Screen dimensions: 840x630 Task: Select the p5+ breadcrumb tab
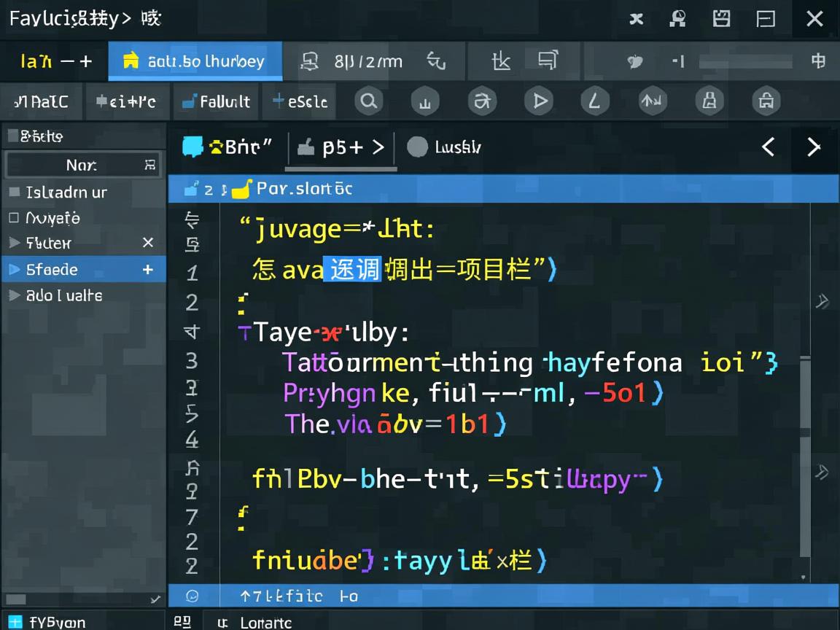click(x=341, y=147)
